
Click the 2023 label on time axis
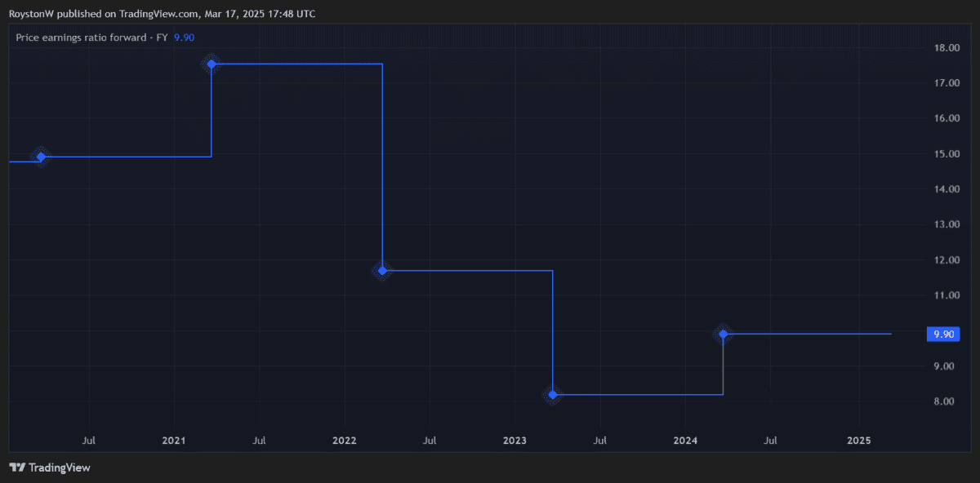click(x=514, y=441)
